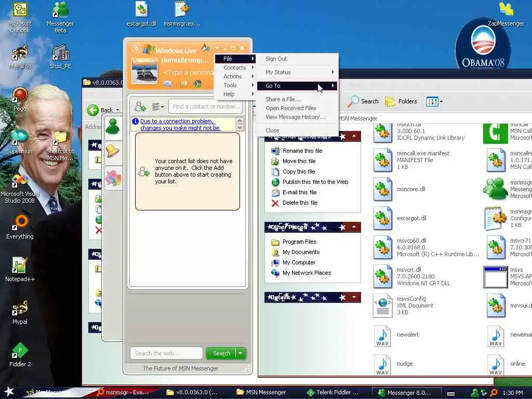532x399 pixels.
Task: Click the personal message field in Messenger
Action: click(188, 73)
